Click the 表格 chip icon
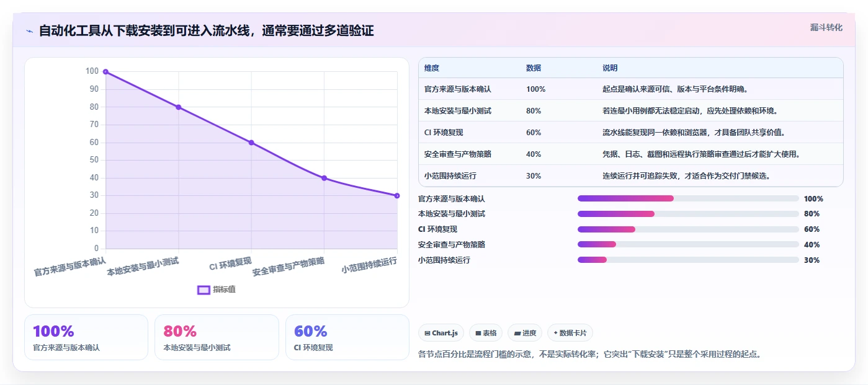Viewport: 868px width, 385px height. (478, 333)
